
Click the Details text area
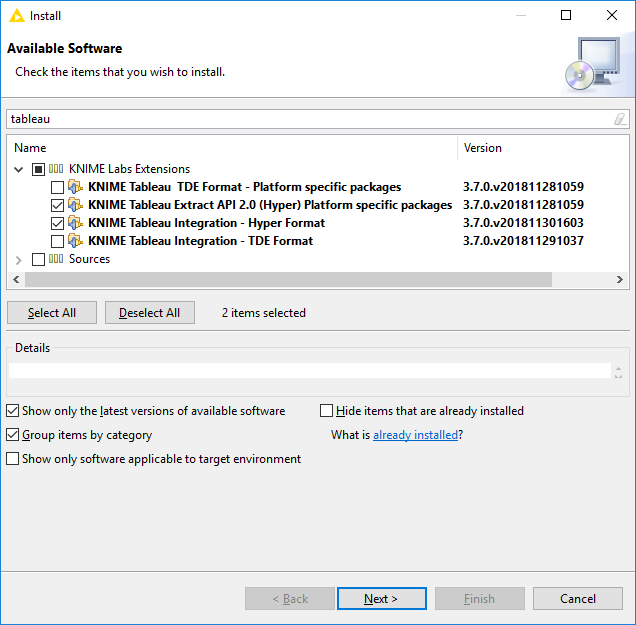click(x=310, y=371)
